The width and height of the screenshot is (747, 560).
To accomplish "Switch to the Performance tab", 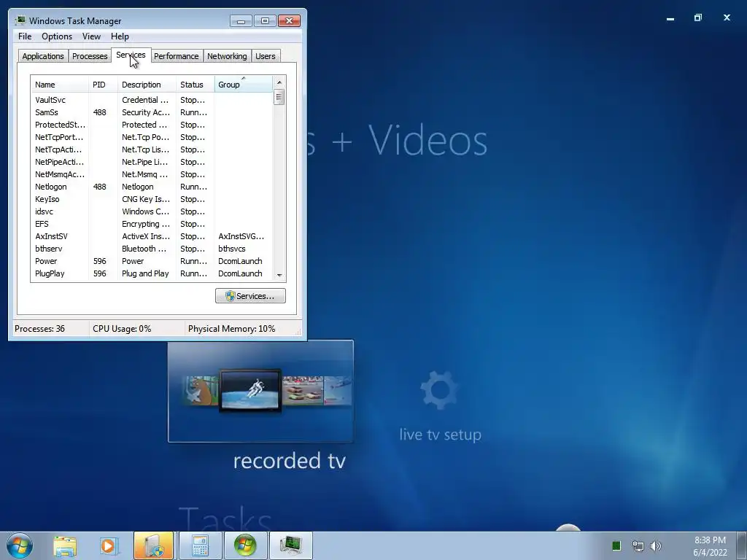I will (x=177, y=56).
